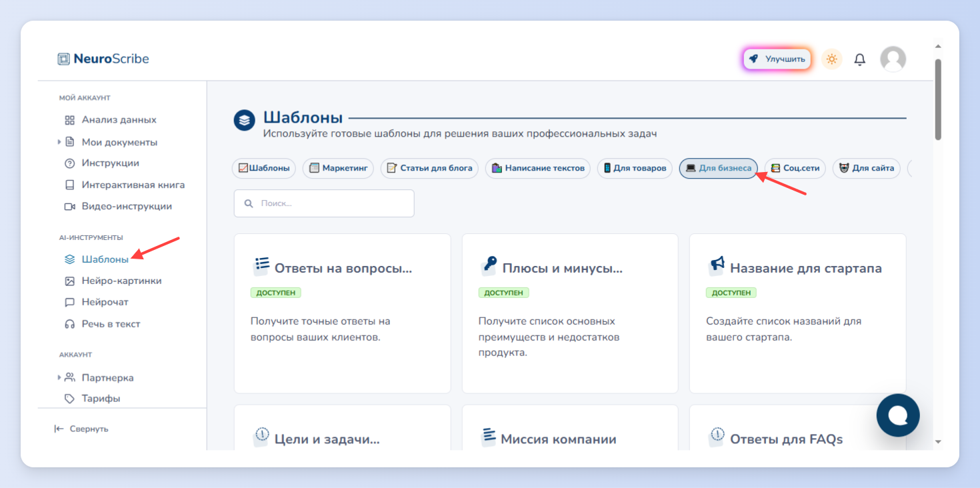Open the Ответы на вопросы template card
Image resolution: width=980 pixels, height=488 pixels.
click(342, 313)
